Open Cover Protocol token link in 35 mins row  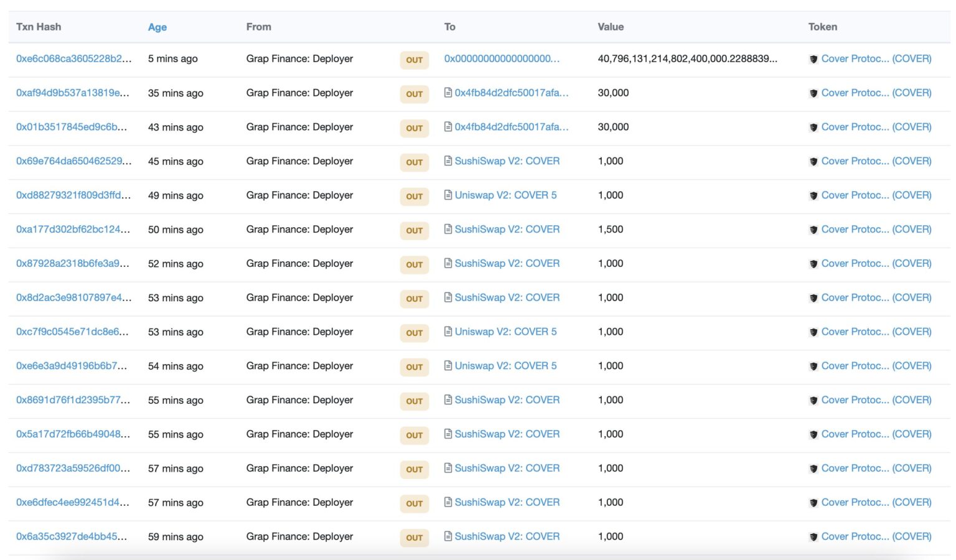click(x=876, y=93)
